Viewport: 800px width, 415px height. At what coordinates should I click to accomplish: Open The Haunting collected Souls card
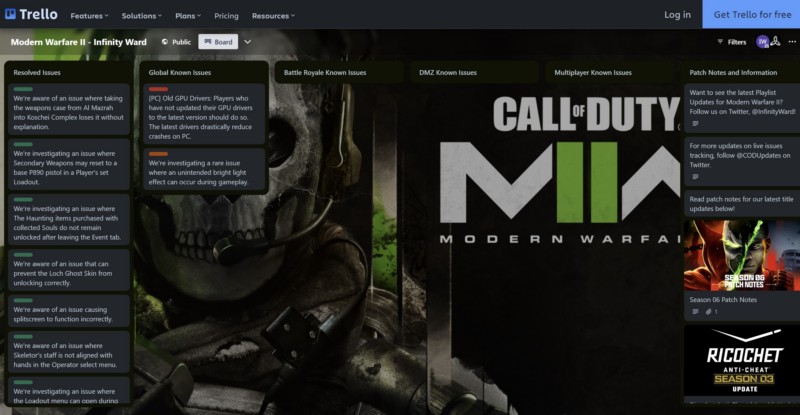pyautogui.click(x=69, y=220)
